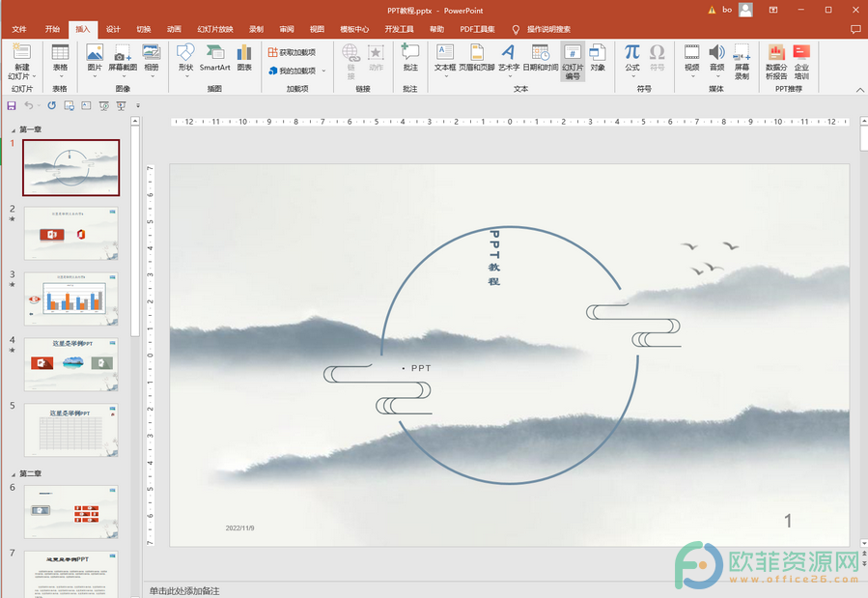Insert a SmartArt graphic

(x=214, y=59)
